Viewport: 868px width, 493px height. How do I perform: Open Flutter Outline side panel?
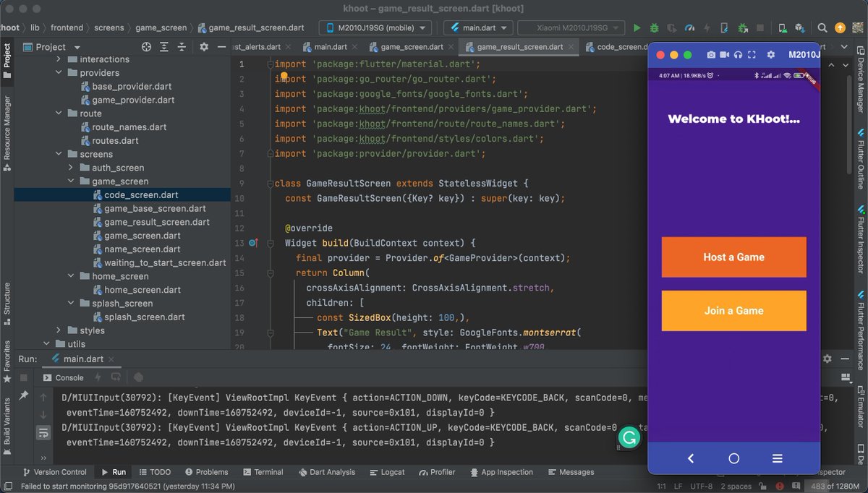pyautogui.click(x=861, y=159)
